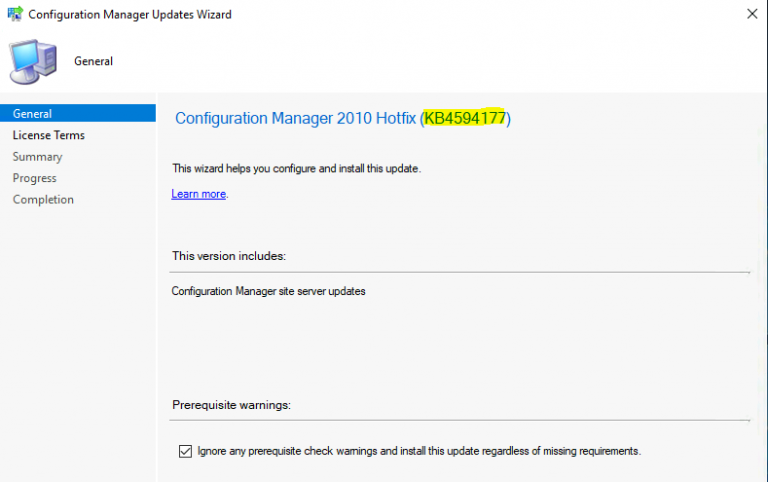Click the Configuration Manager title bar icon
The width and height of the screenshot is (768, 482).
coord(15,14)
